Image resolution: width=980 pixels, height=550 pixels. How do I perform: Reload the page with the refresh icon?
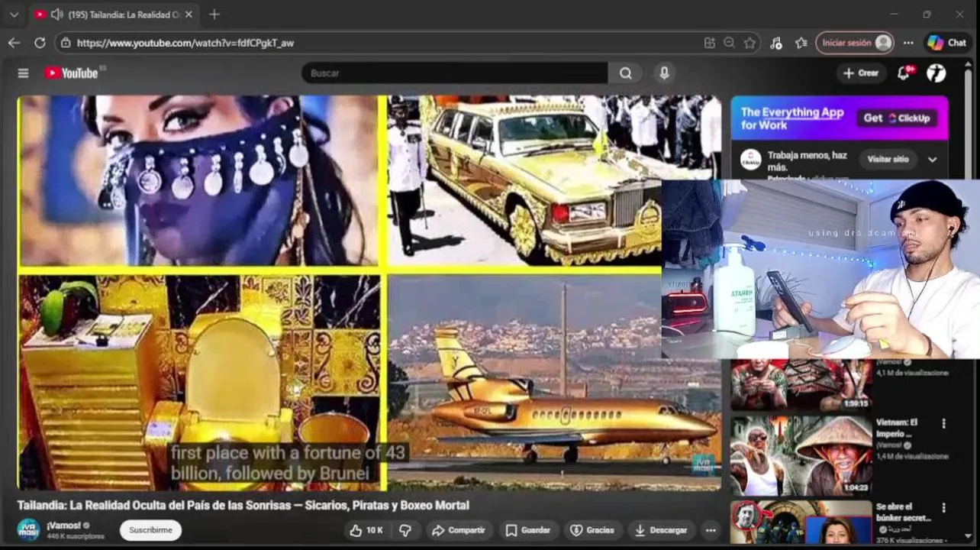(39, 43)
